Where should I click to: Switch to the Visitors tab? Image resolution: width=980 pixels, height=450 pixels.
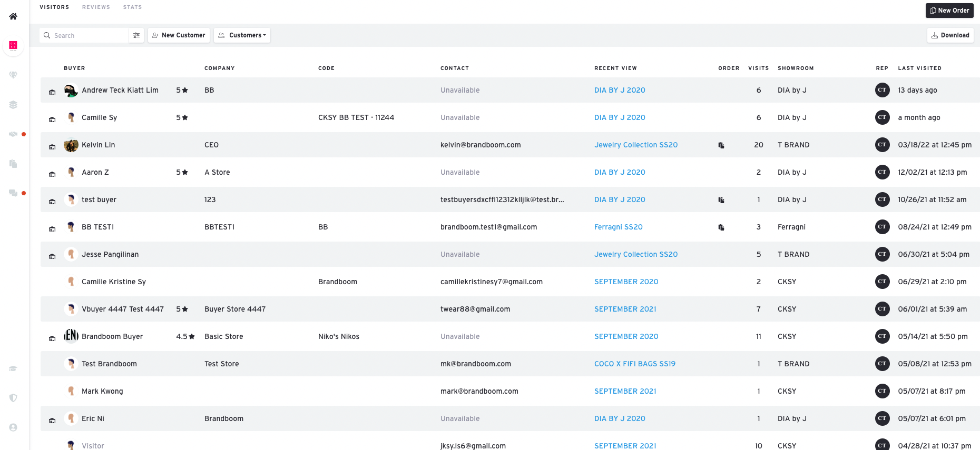[54, 7]
